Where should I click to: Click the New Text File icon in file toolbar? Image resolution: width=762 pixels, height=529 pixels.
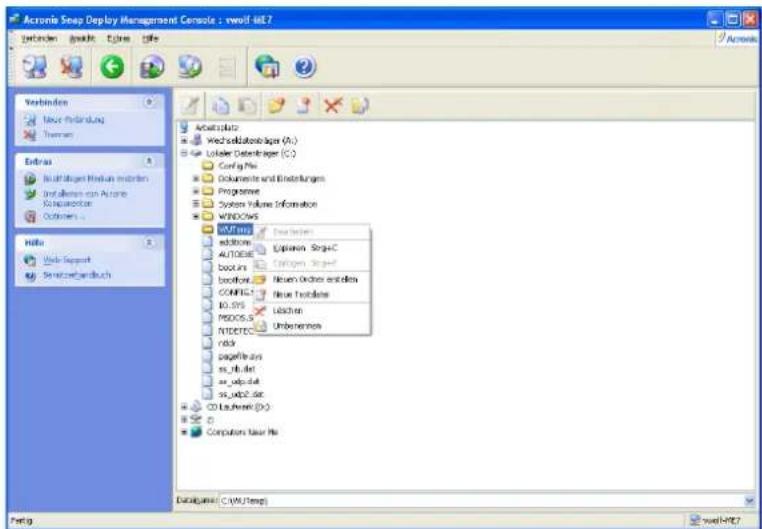[x=304, y=105]
